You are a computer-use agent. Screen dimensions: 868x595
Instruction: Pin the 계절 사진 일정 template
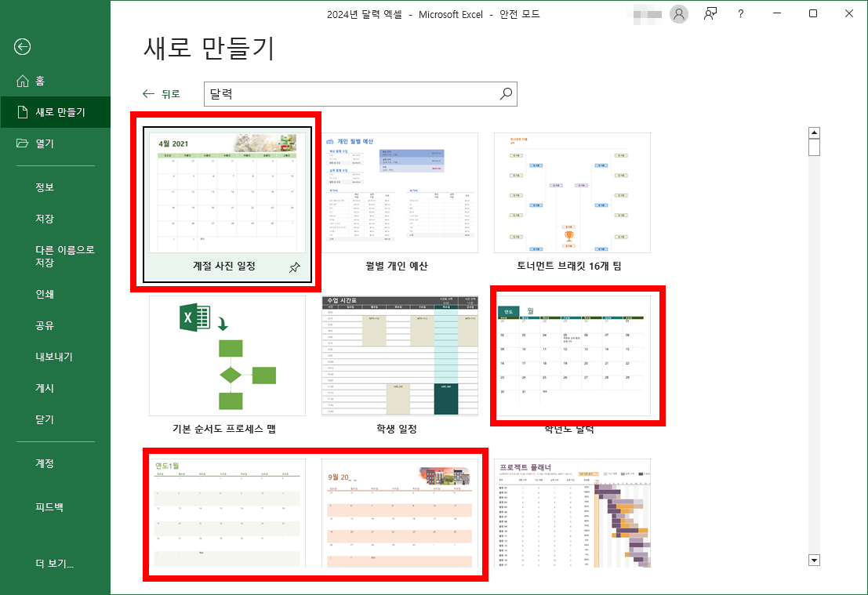294,267
